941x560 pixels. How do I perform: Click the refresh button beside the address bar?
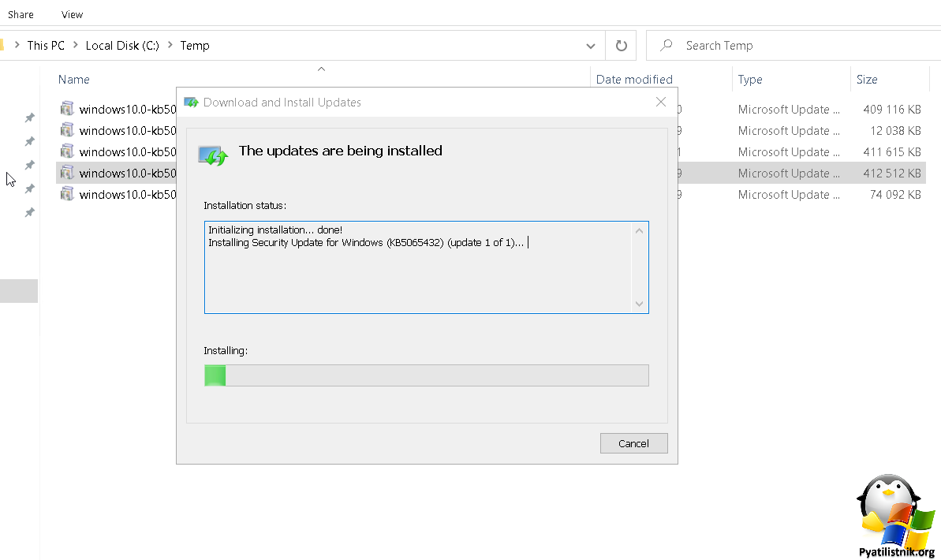[621, 46]
